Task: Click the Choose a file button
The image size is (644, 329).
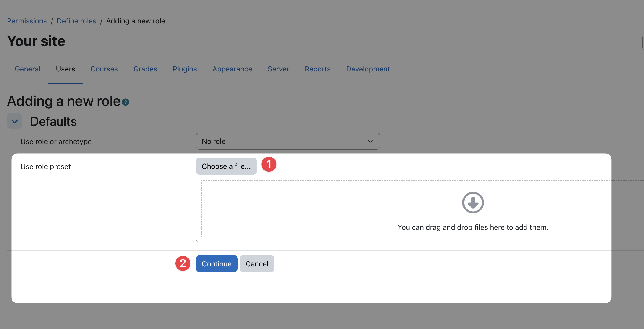Action: (x=226, y=166)
